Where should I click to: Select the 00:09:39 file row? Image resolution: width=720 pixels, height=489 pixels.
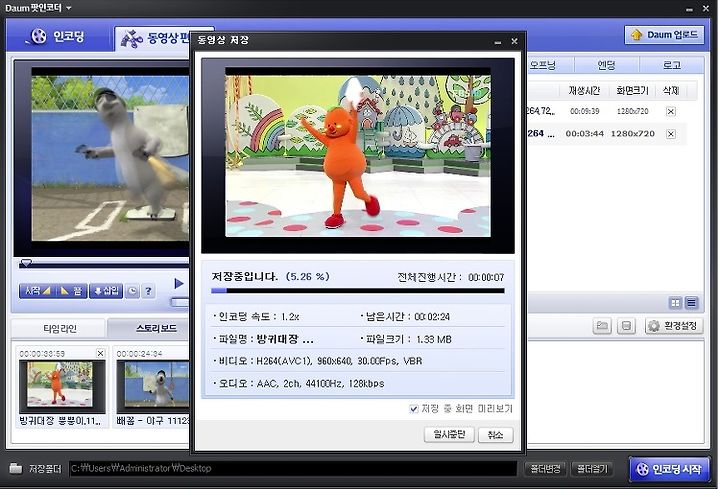coord(606,111)
